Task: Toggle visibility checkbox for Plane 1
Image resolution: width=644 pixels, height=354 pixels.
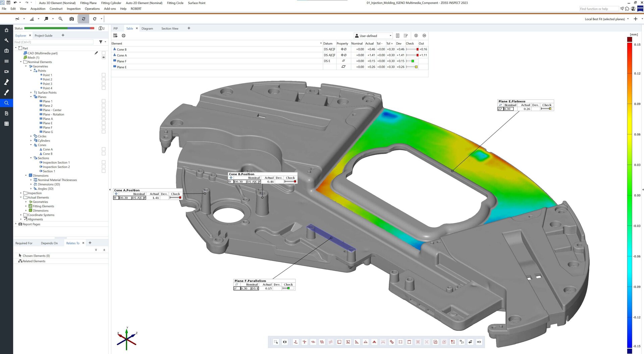Action: click(104, 101)
